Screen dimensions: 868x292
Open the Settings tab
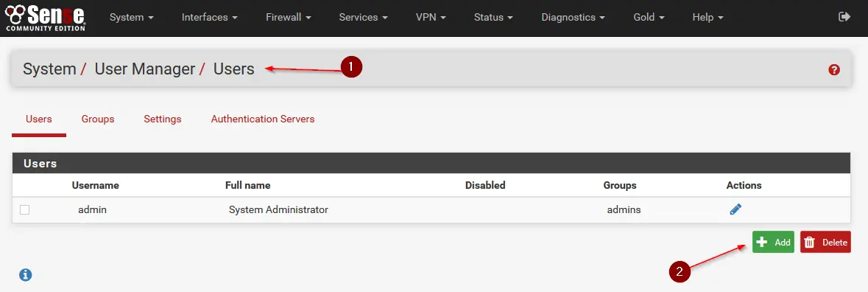tap(162, 119)
